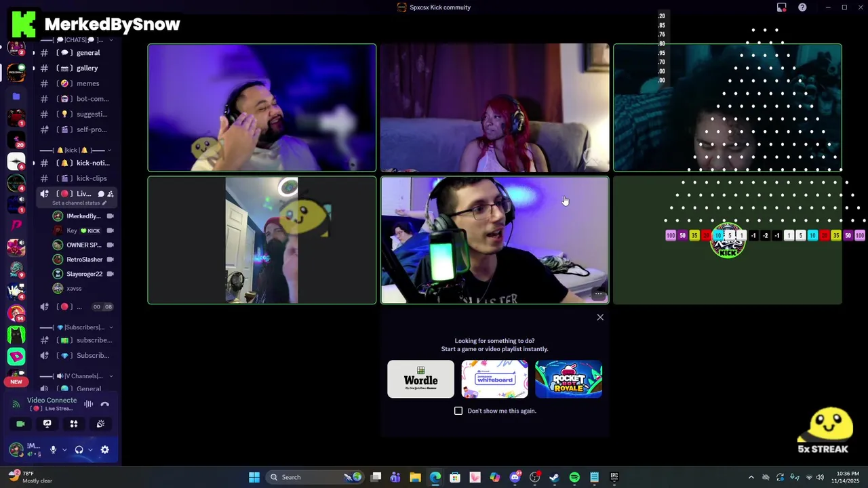Set a channel status
The width and height of the screenshot is (868, 488).
pyautogui.click(x=79, y=203)
